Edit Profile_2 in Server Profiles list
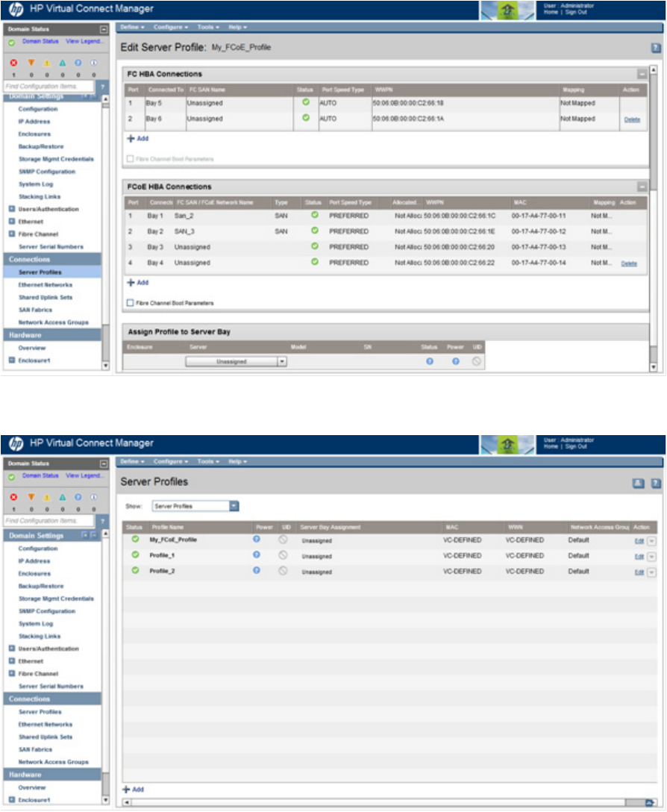Viewport: 667px width, 812px height. point(639,572)
